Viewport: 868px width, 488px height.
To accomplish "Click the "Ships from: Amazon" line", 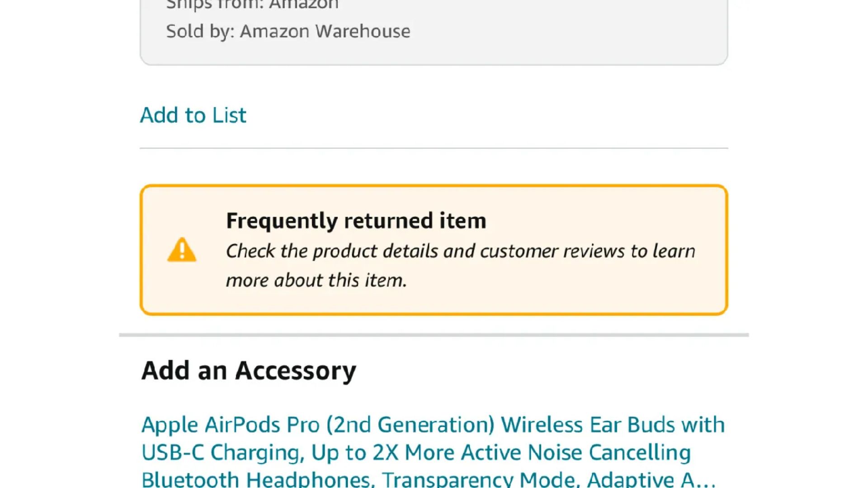I will pyautogui.click(x=252, y=5).
